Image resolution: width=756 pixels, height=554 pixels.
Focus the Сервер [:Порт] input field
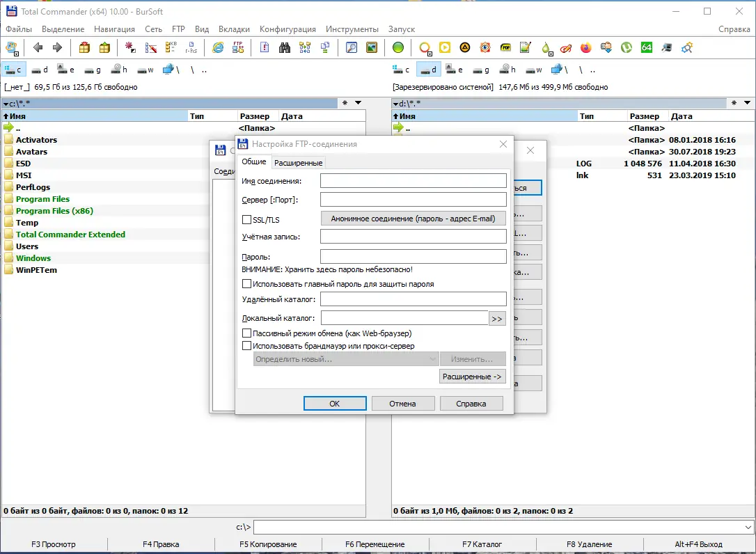[x=414, y=200]
